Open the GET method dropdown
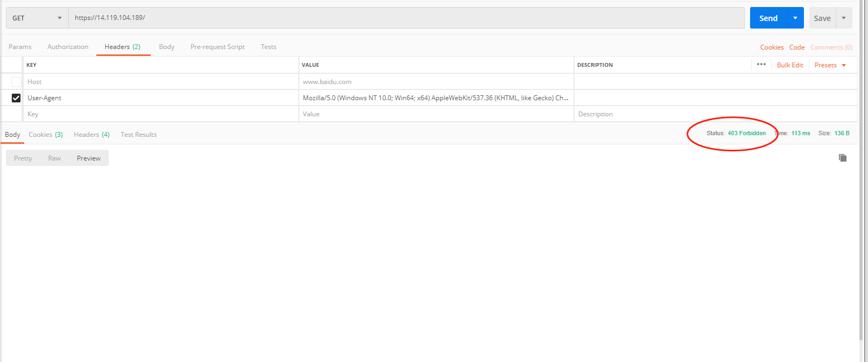Viewport: 868px width, 362px height. [37, 18]
